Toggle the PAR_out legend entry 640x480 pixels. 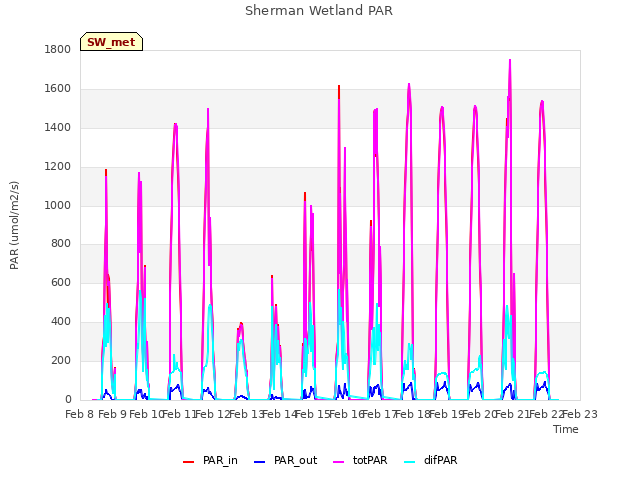tap(285, 460)
